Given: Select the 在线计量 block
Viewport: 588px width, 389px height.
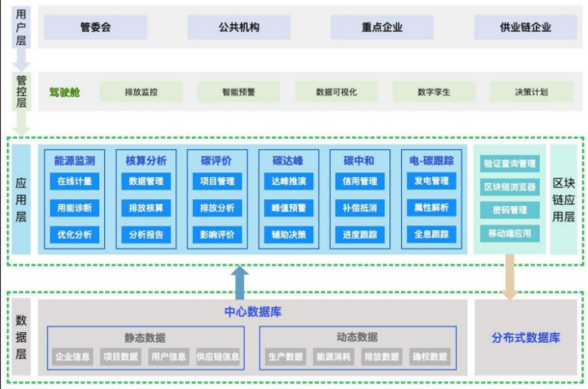Looking at the screenshot, I should (x=74, y=181).
